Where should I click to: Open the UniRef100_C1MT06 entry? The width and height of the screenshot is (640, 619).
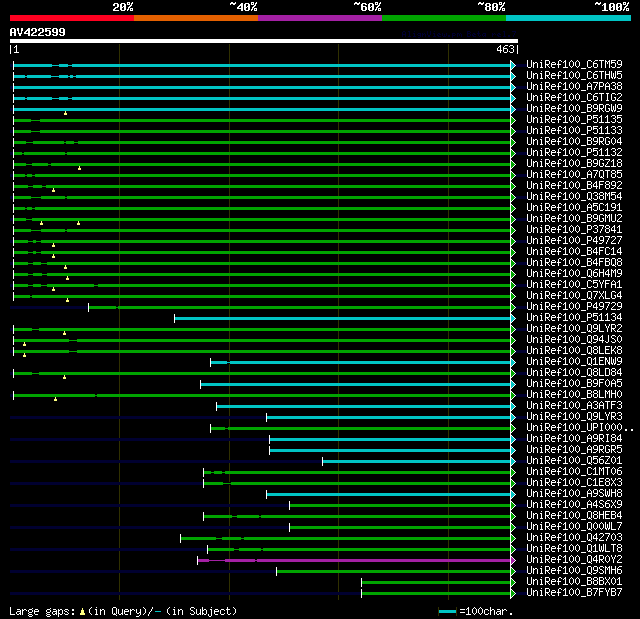(x=574, y=472)
